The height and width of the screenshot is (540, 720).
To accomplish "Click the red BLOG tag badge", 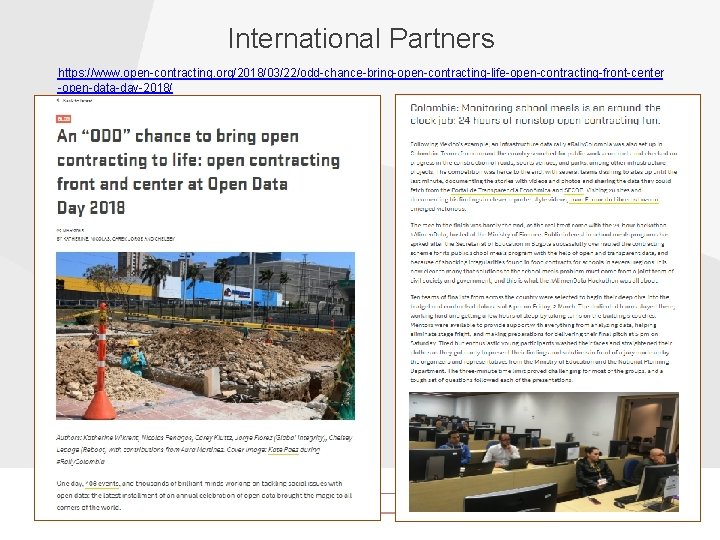I will pos(63,119).
